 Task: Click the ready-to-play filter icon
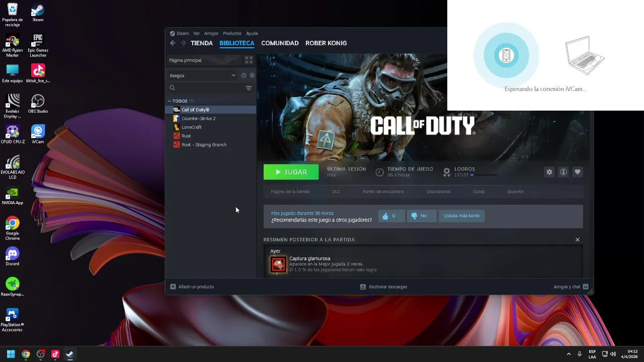coord(252,75)
